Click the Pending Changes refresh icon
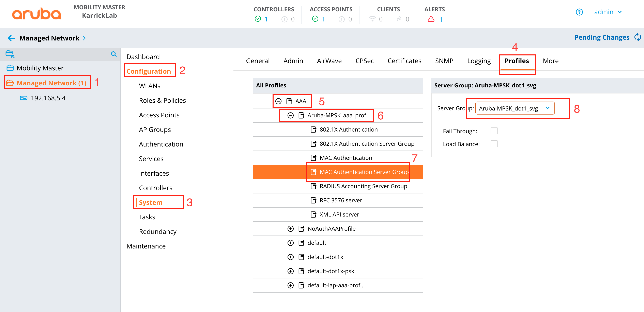Viewport: 644px width, 312px height. (x=637, y=37)
